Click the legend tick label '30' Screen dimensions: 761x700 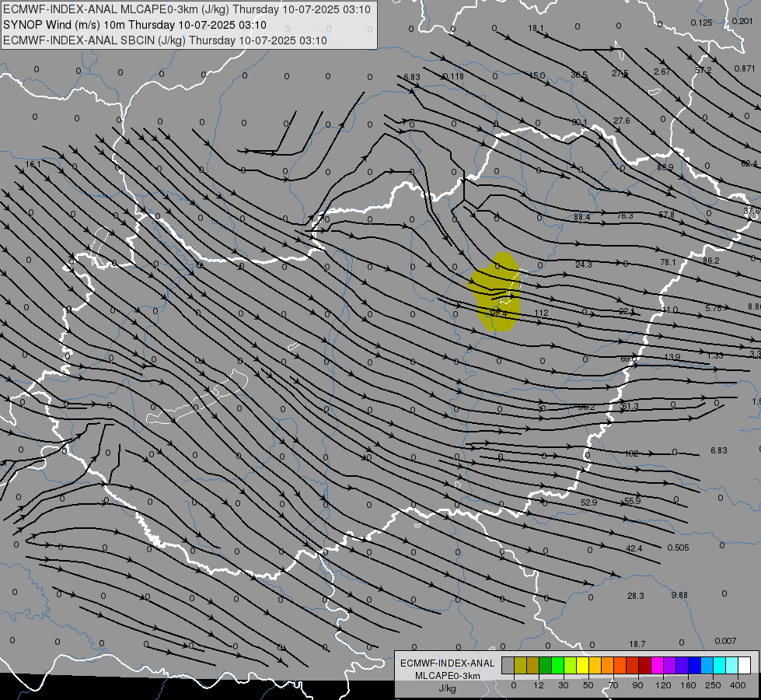(x=564, y=685)
